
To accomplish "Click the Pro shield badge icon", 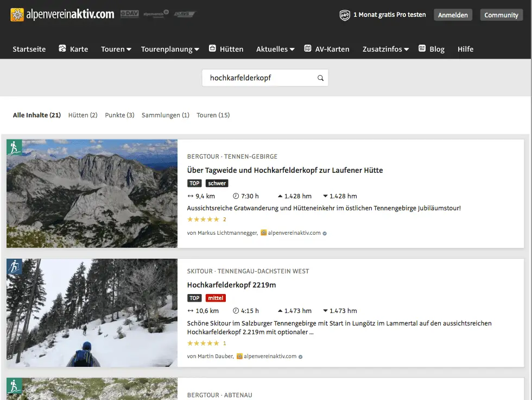I will [x=345, y=15].
